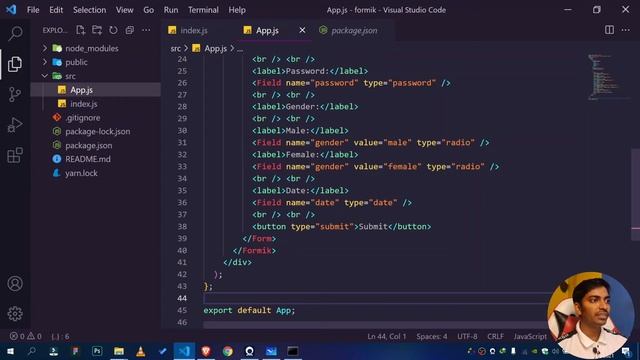Open the Go menu
The width and height of the screenshot is (640, 360).
point(149,10)
